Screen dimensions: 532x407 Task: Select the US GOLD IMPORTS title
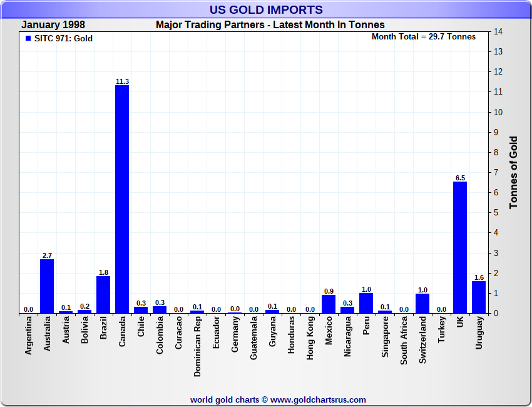266,10
